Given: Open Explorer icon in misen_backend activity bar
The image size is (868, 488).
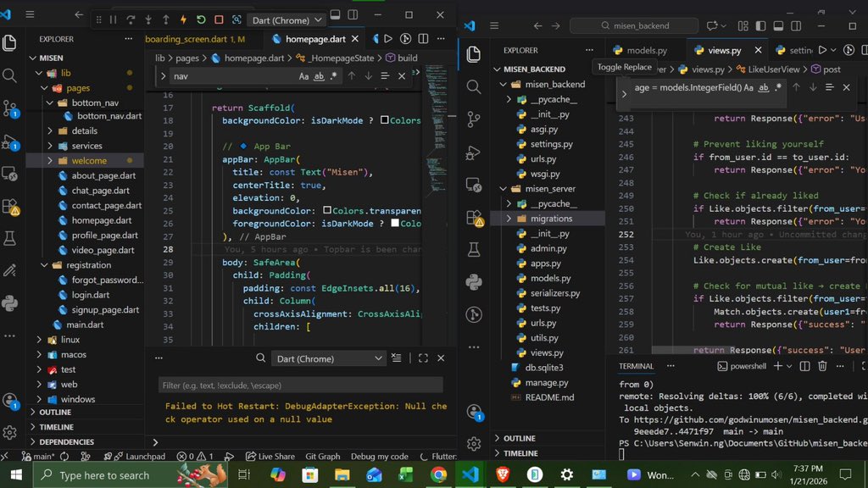Looking at the screenshot, I should point(473,54).
